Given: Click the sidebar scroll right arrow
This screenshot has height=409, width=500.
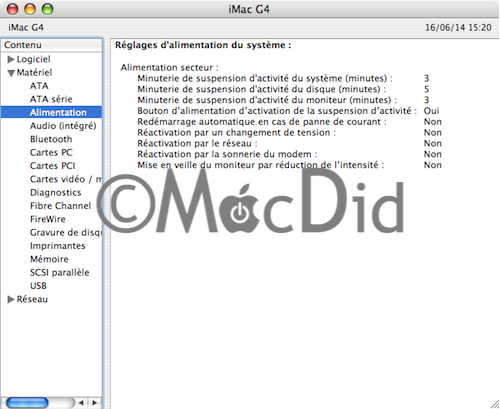Looking at the screenshot, I should (94, 403).
